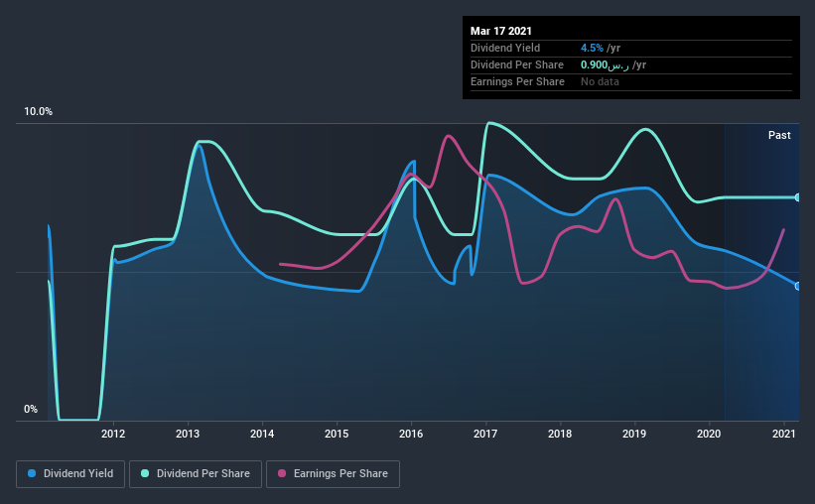Image resolution: width=815 pixels, height=504 pixels.
Task: Click the tooltip Earnings Per Share row label
Action: (517, 81)
